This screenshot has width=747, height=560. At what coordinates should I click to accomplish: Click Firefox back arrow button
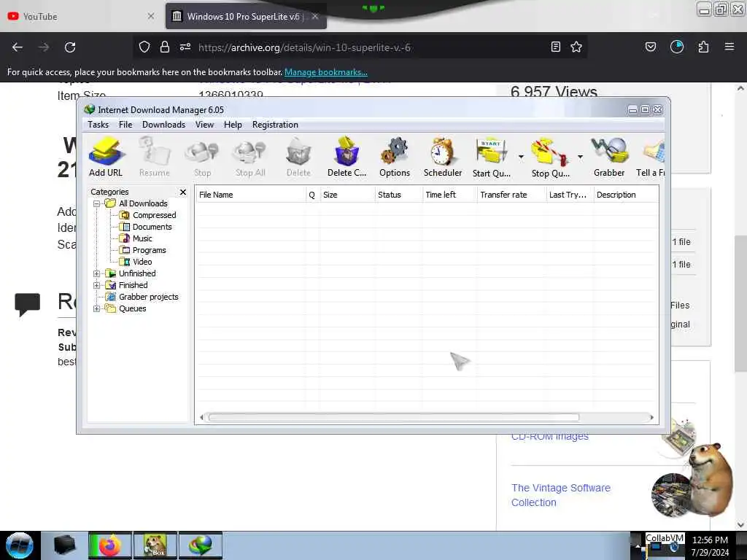point(18,47)
